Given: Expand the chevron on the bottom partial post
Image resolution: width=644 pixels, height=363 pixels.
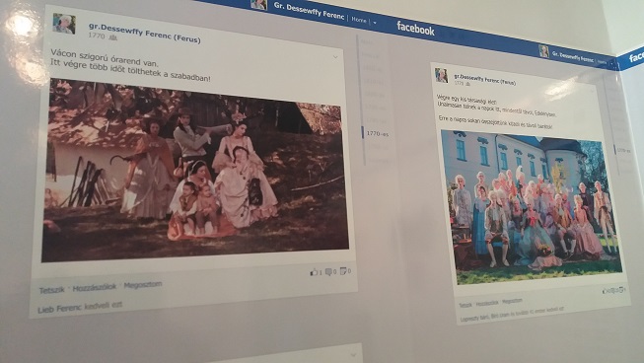Looking at the screenshot, I should (x=354, y=354).
